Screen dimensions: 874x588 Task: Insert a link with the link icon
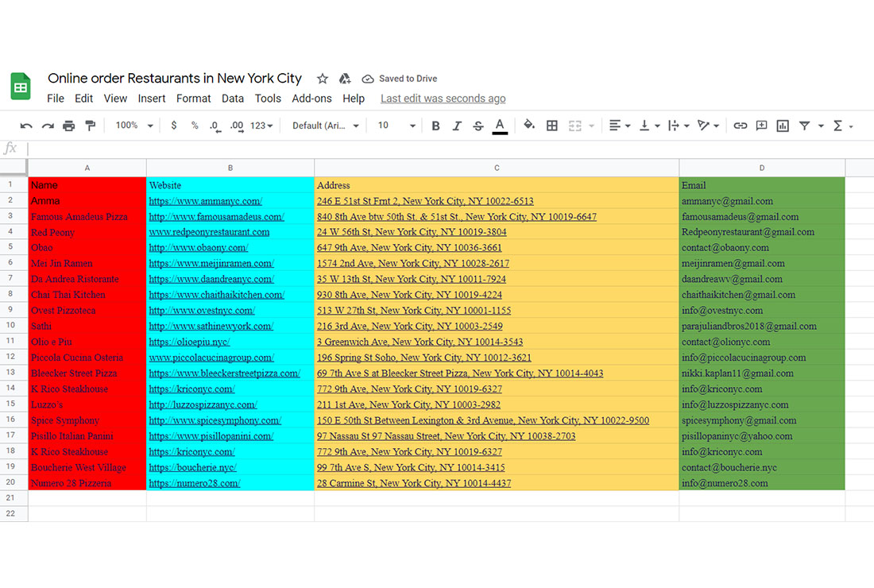coord(741,126)
